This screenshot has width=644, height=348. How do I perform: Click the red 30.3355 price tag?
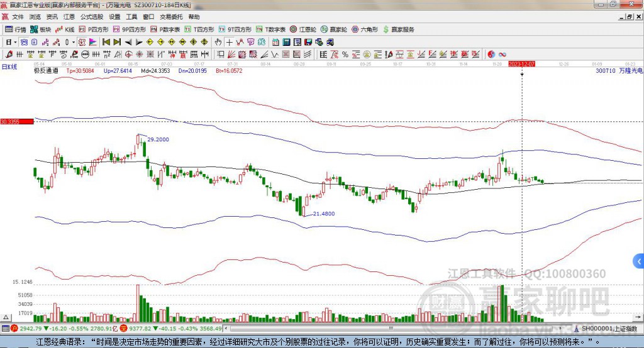click(17, 121)
